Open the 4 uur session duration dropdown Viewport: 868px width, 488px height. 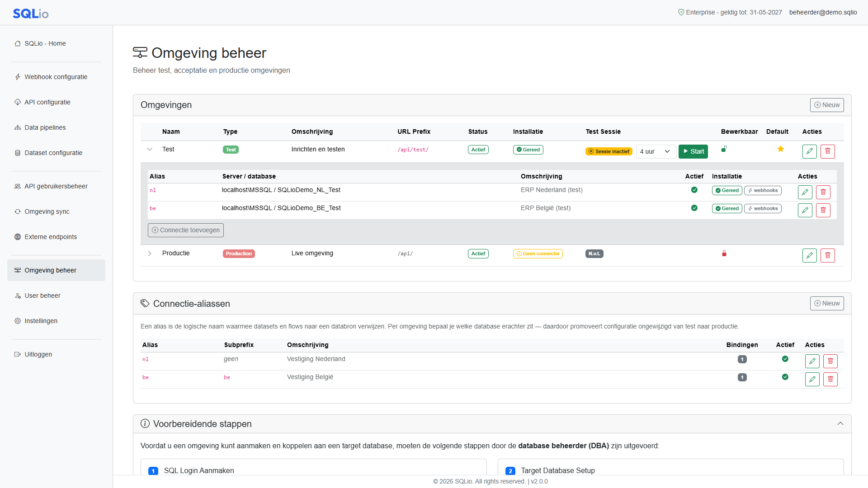(656, 151)
